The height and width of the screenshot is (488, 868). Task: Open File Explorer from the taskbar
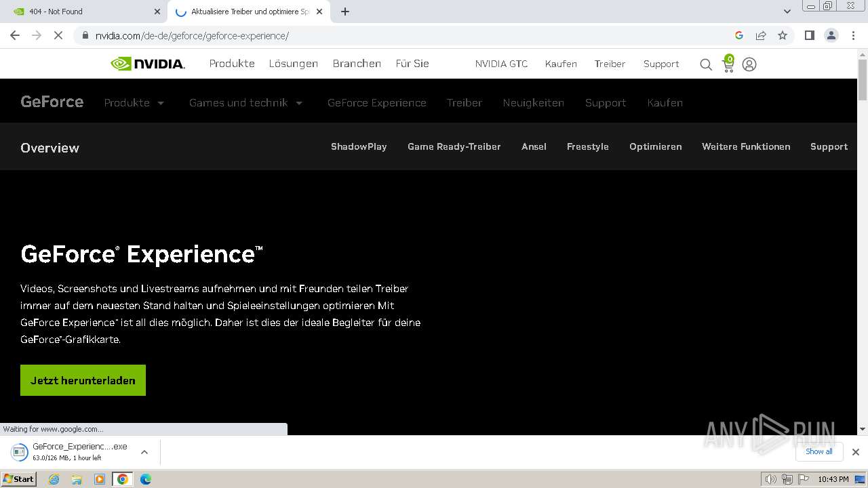[x=77, y=479]
